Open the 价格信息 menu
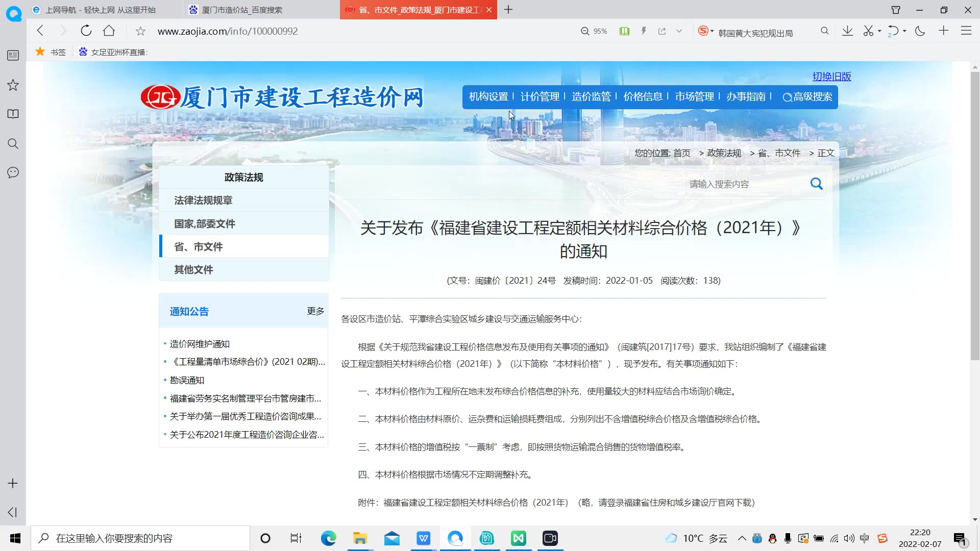This screenshot has width=980, height=551. tap(643, 96)
